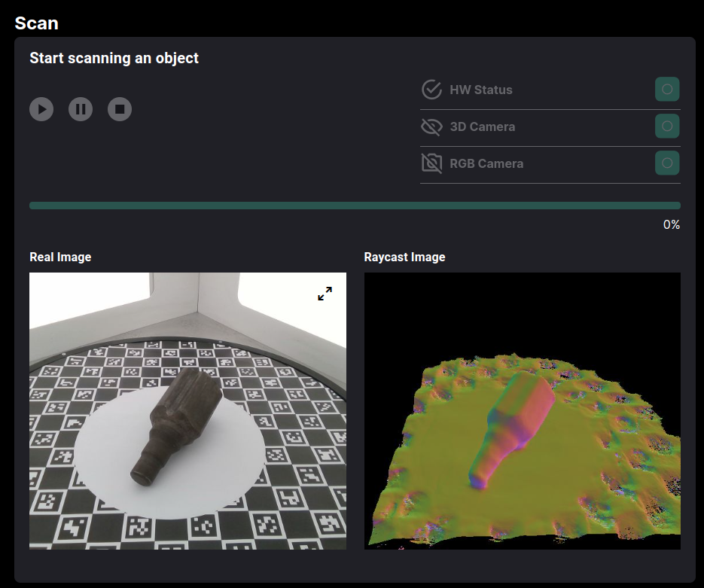This screenshot has width=704, height=588.
Task: Expand the Real Image to fullscreen
Action: [x=325, y=294]
